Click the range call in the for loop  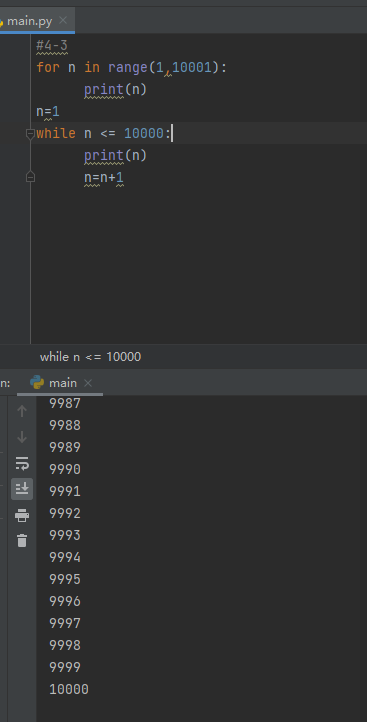[x=128, y=68]
